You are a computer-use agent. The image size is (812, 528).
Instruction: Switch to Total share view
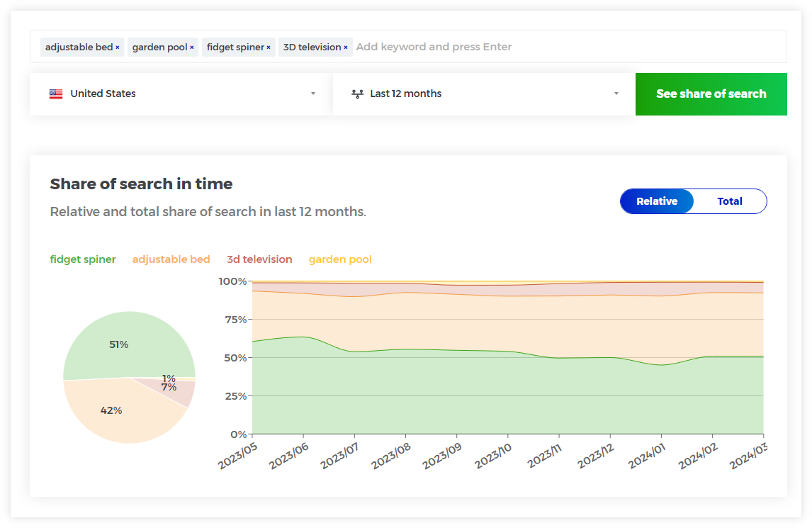730,201
